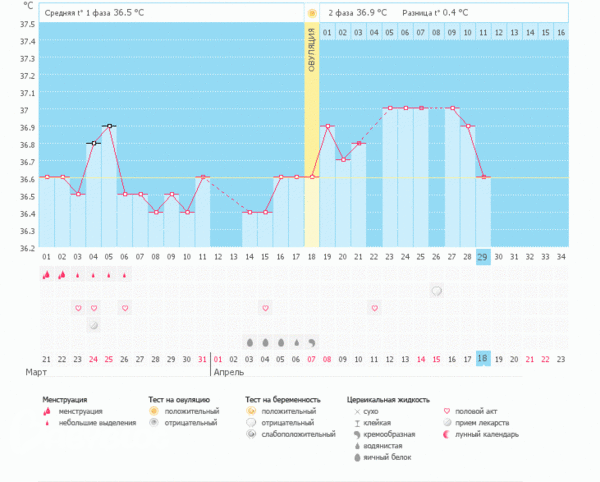Click the medicine intake icon under cycle day 26
The height and width of the screenshot is (482, 600).
[437, 290]
